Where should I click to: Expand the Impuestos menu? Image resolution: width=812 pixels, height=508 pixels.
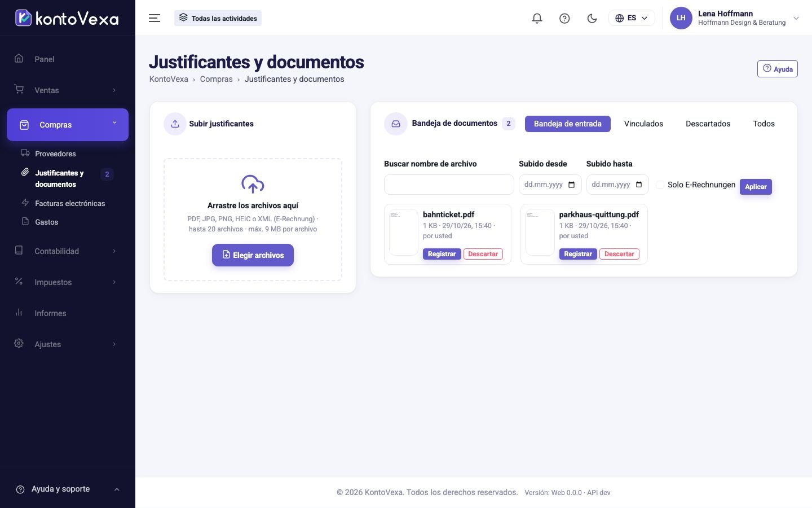coord(68,282)
